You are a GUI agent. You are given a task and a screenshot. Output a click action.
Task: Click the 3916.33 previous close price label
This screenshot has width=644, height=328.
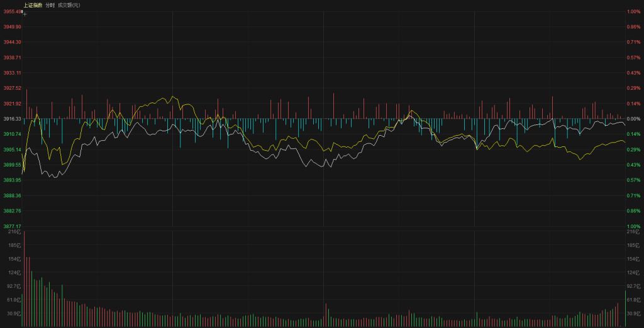[12, 119]
